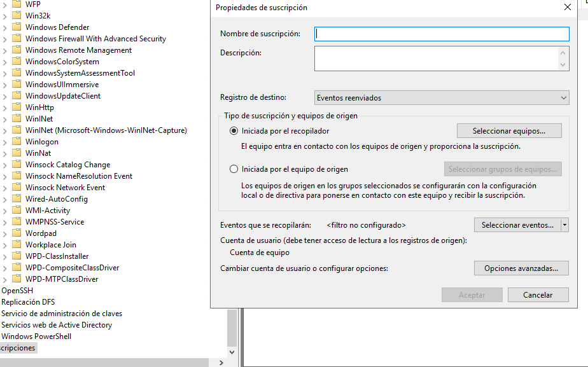Open the 'Registro de destino' dropdown

[441, 98]
